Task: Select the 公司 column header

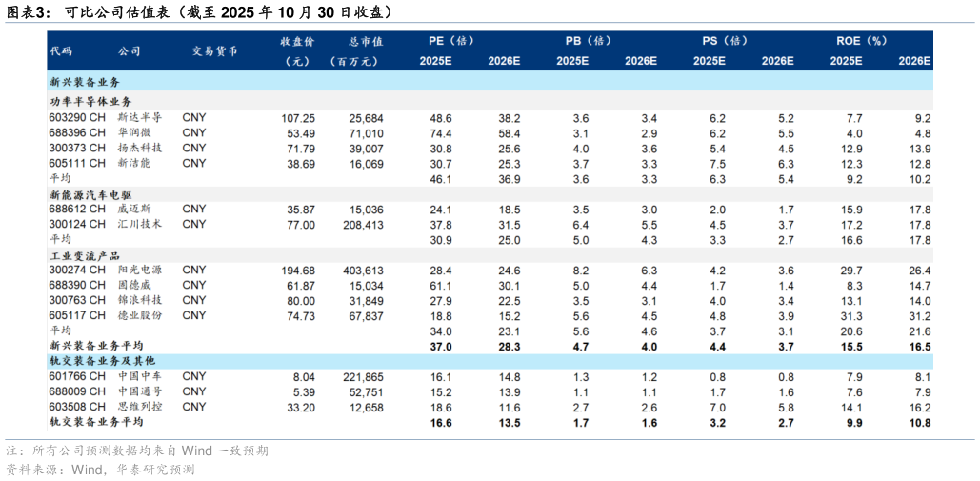Action: [x=130, y=51]
